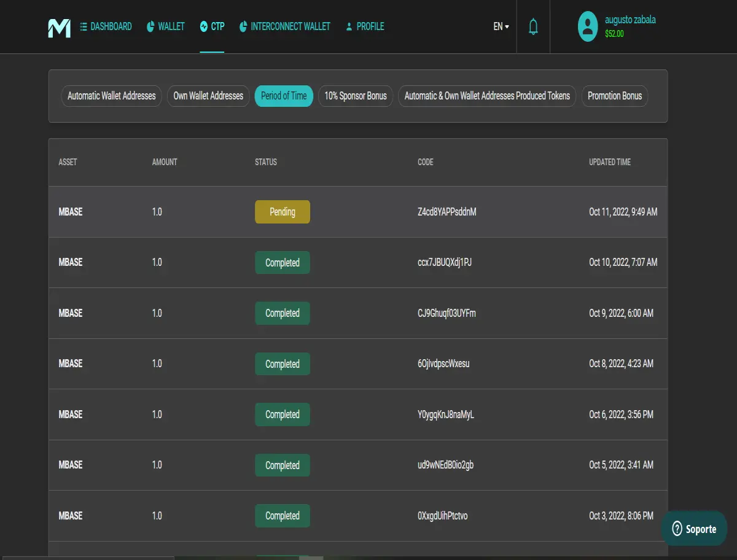Select code 6OjIvdpscWxesu

(443, 364)
